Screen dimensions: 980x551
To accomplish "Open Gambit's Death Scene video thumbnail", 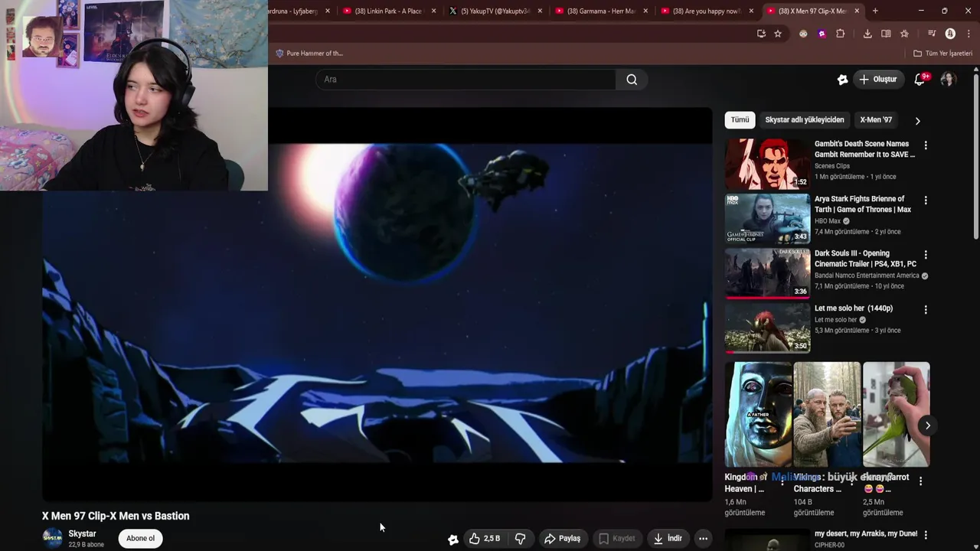I will pos(767,164).
